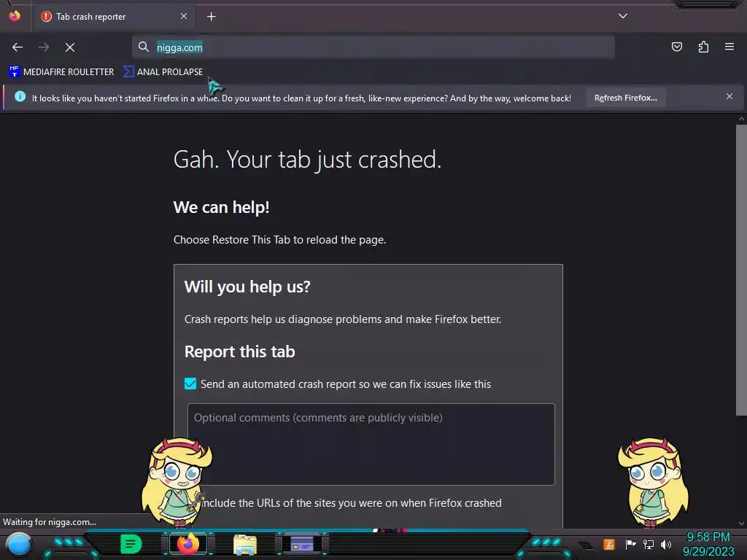747x560 pixels.
Task: Click the network tray icon
Action: pos(649,544)
